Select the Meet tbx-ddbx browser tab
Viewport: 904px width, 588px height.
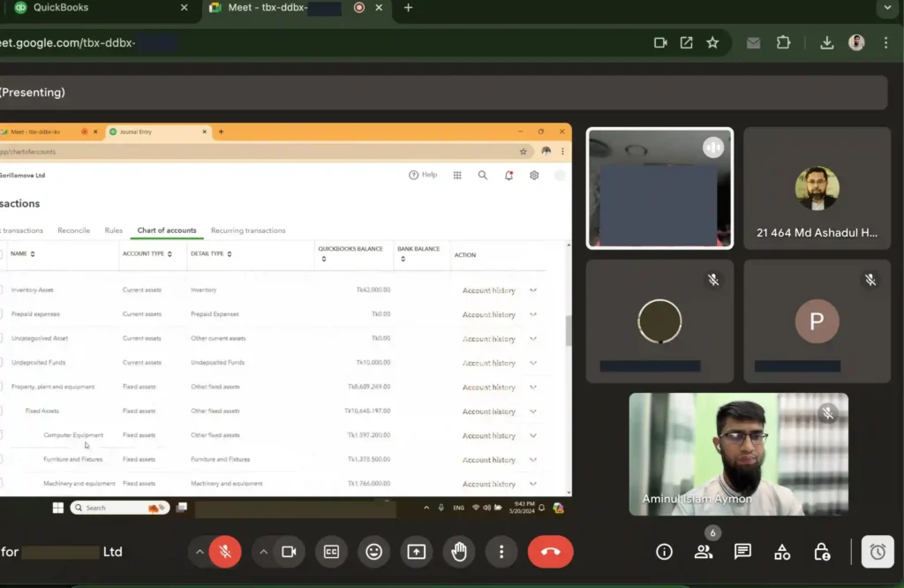(297, 7)
